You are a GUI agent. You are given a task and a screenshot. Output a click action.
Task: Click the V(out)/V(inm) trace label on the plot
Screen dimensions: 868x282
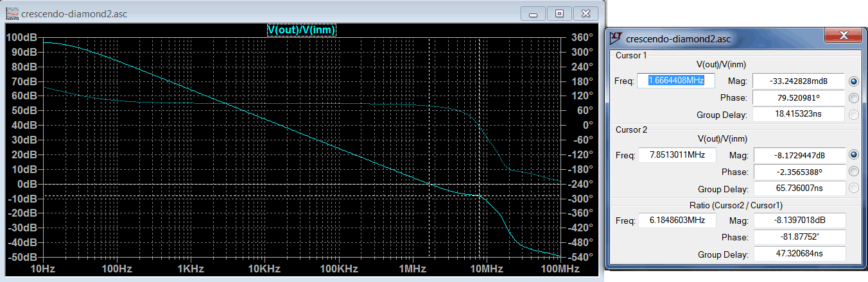pos(302,30)
